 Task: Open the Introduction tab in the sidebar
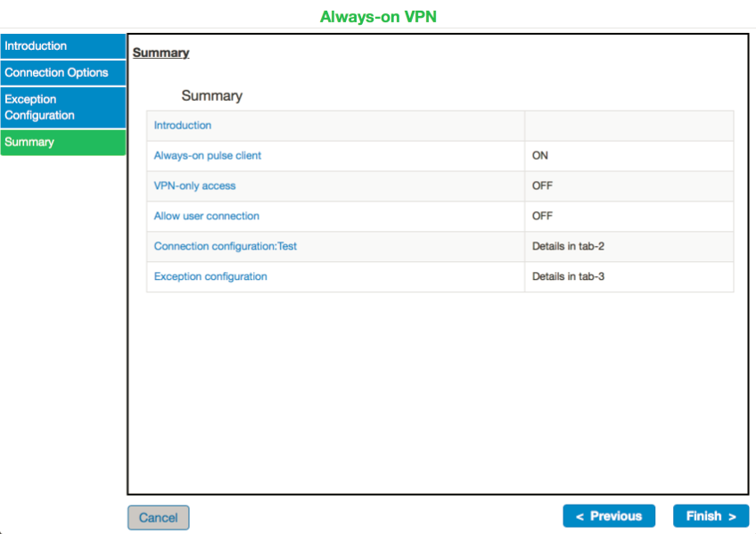(x=62, y=46)
